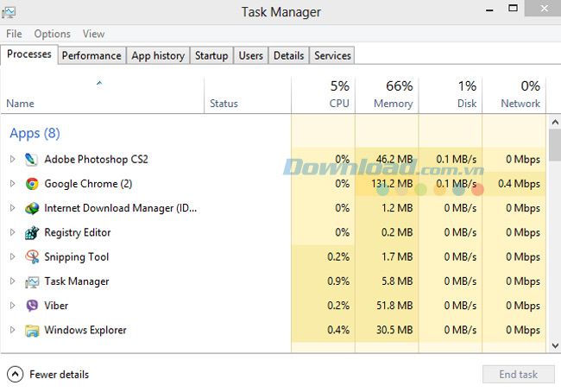Select the Snipping Tool scissors icon

[32, 257]
